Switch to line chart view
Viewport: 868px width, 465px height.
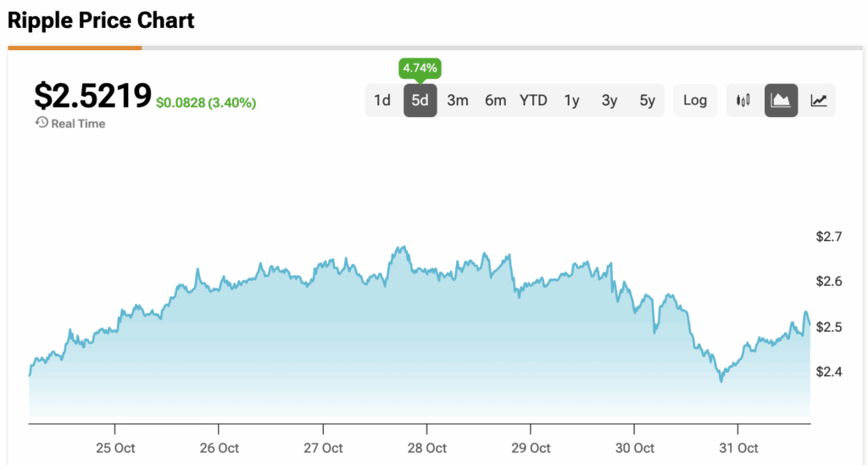(x=819, y=100)
